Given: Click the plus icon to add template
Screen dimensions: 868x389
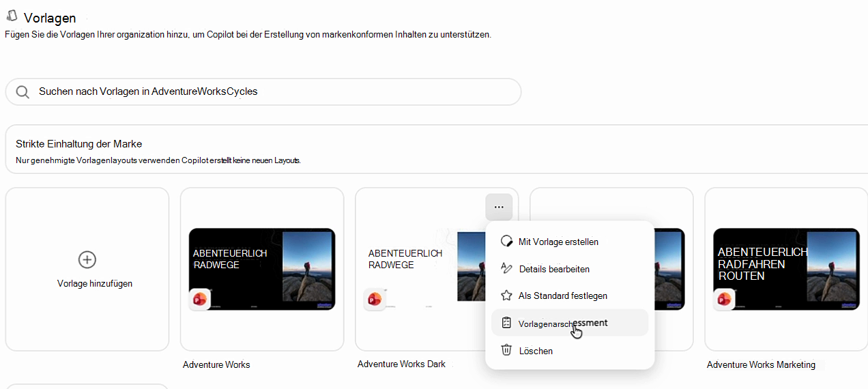Looking at the screenshot, I should coord(87,259).
